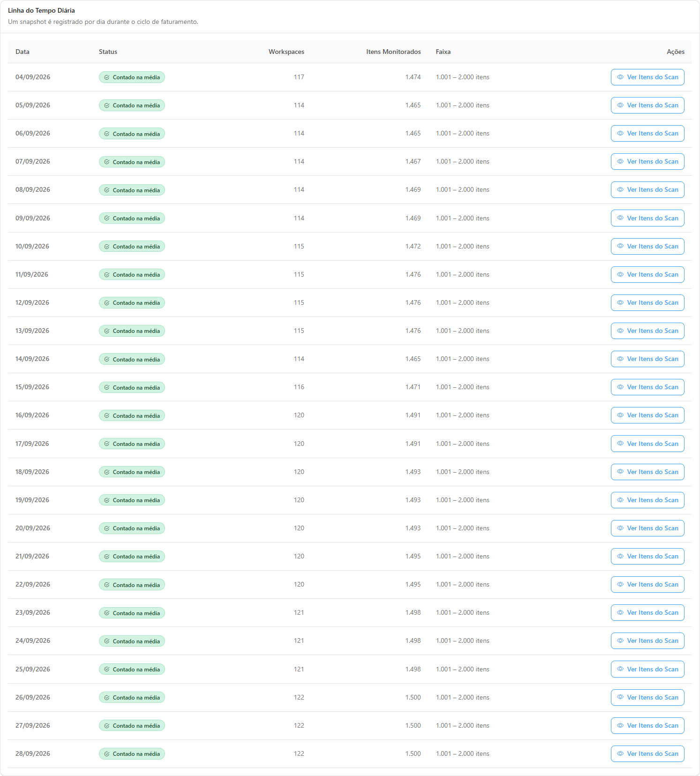Click the status check icon for 07/09/2026
This screenshot has width=700, height=776.
[107, 162]
